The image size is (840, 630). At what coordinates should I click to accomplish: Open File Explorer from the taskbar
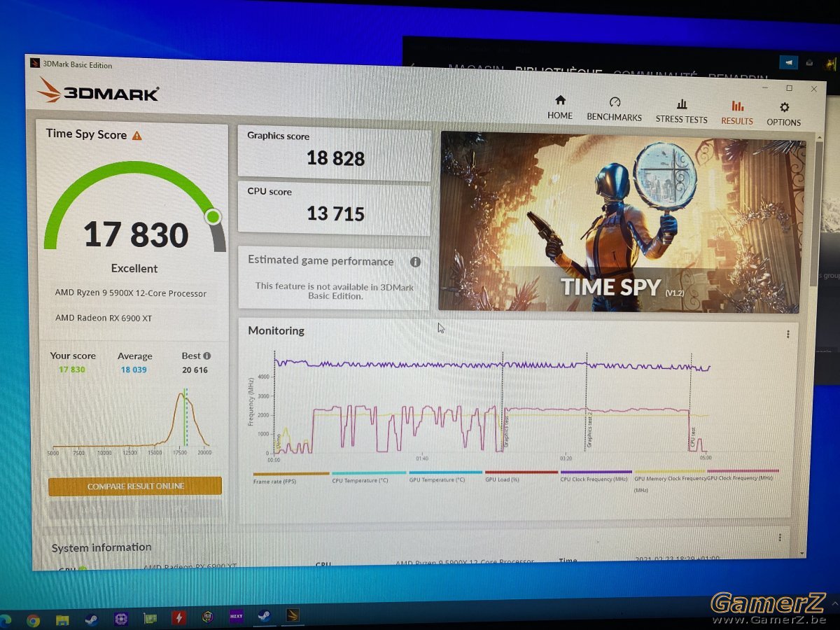tap(62, 619)
